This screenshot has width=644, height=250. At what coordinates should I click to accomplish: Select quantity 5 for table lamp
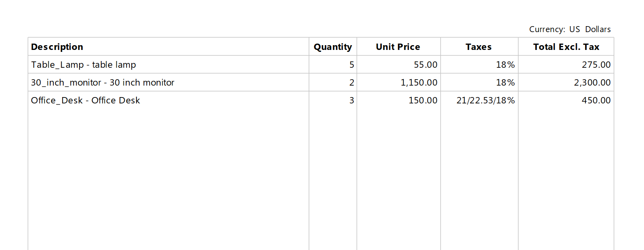[x=352, y=65]
